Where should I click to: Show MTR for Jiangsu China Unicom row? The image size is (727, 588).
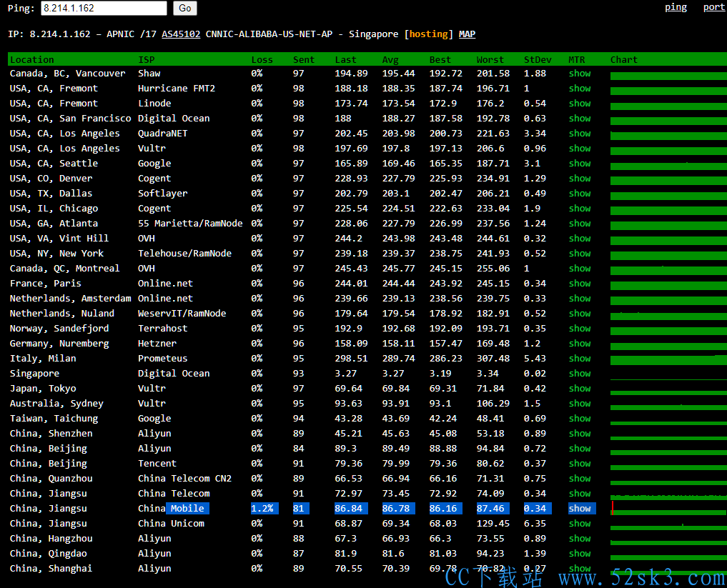coord(580,524)
